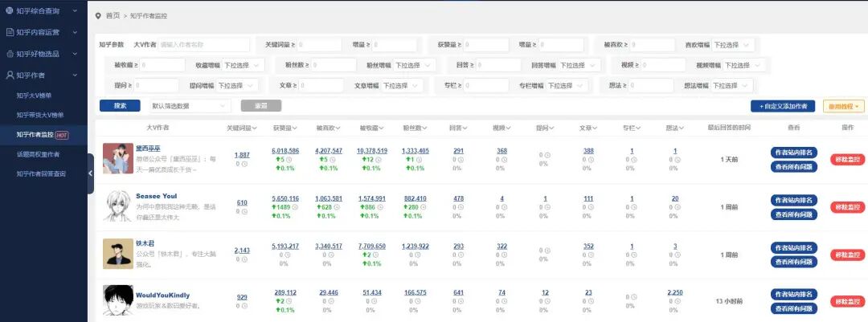This screenshot has height=322, width=868.
Task: Click clock icon under 388 articles count
Action: (x=591, y=160)
